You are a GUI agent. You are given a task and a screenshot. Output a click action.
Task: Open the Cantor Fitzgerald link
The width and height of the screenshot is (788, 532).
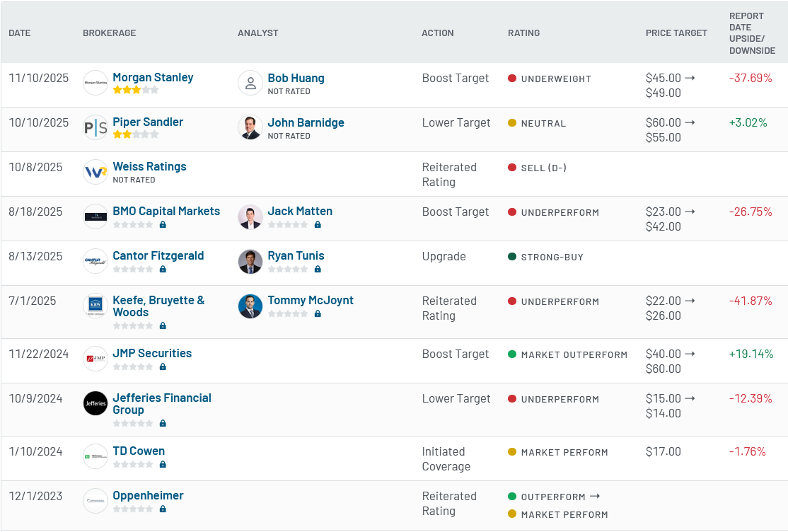click(x=158, y=256)
